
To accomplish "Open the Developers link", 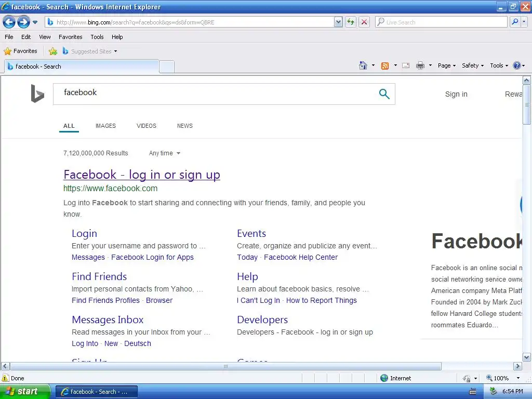I will click(262, 320).
